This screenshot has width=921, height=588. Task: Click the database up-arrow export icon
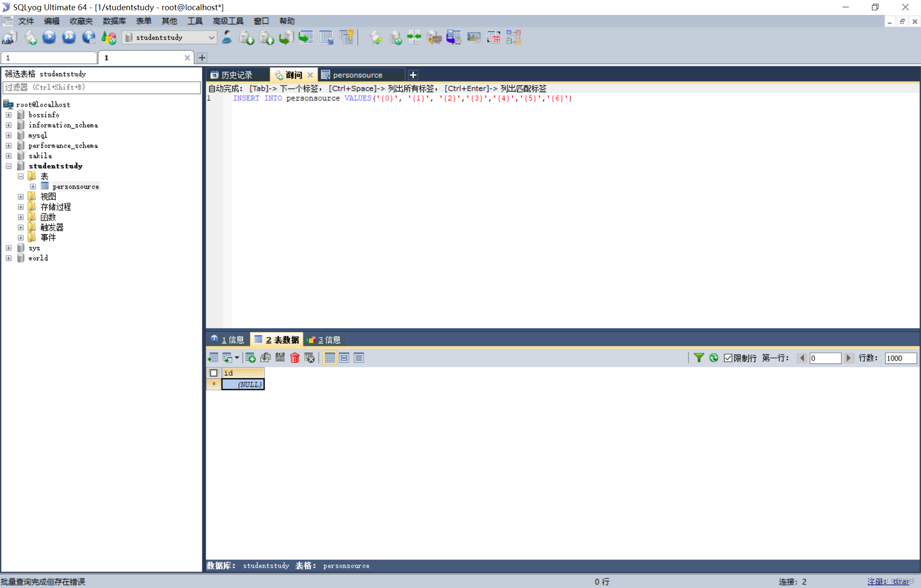[266, 37]
